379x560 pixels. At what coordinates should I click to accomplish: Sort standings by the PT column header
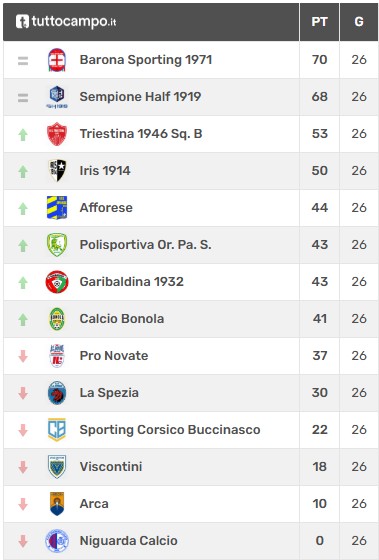[319, 22]
